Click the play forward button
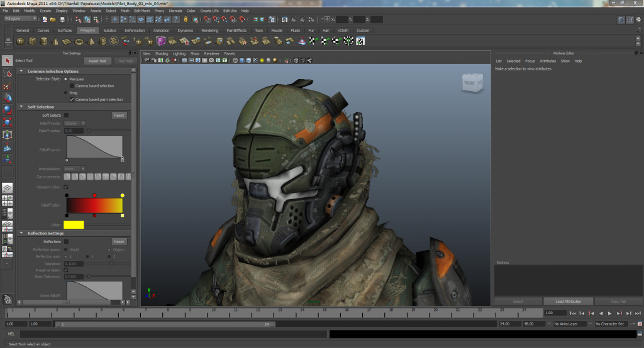The height and width of the screenshot is (348, 644). click(x=609, y=313)
